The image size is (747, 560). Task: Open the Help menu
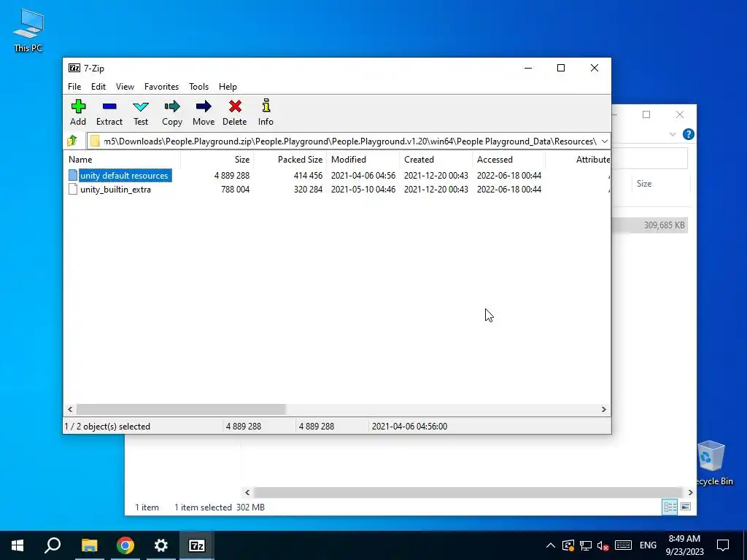click(228, 87)
